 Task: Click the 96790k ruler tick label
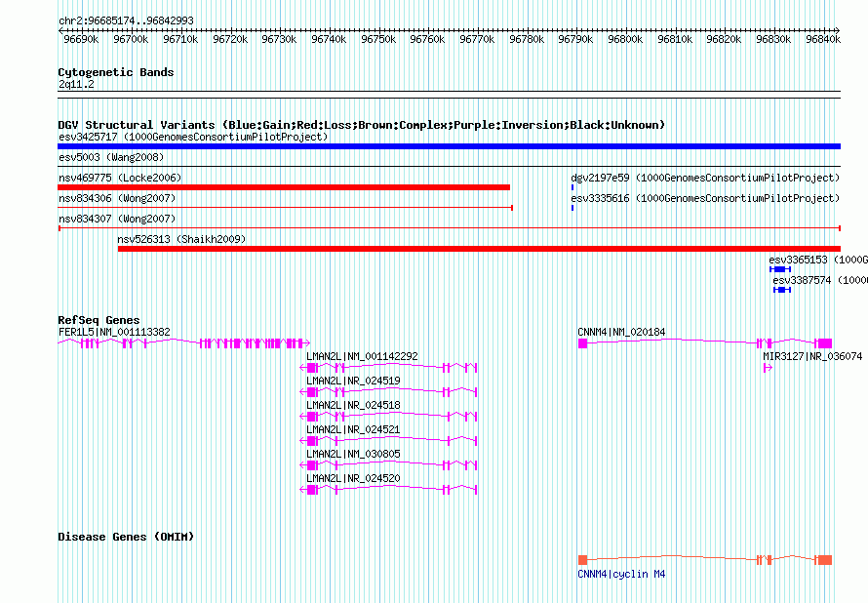(x=575, y=39)
